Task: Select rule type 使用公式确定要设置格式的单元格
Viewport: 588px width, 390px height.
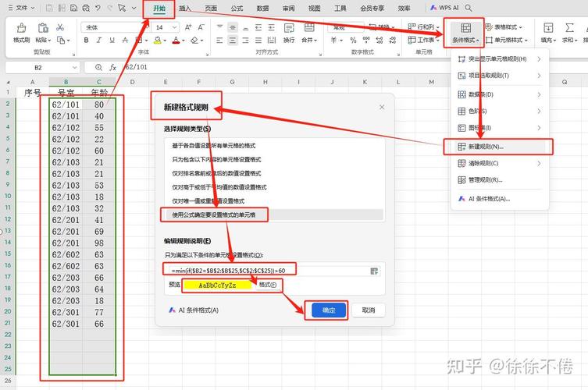Action: tap(275, 214)
